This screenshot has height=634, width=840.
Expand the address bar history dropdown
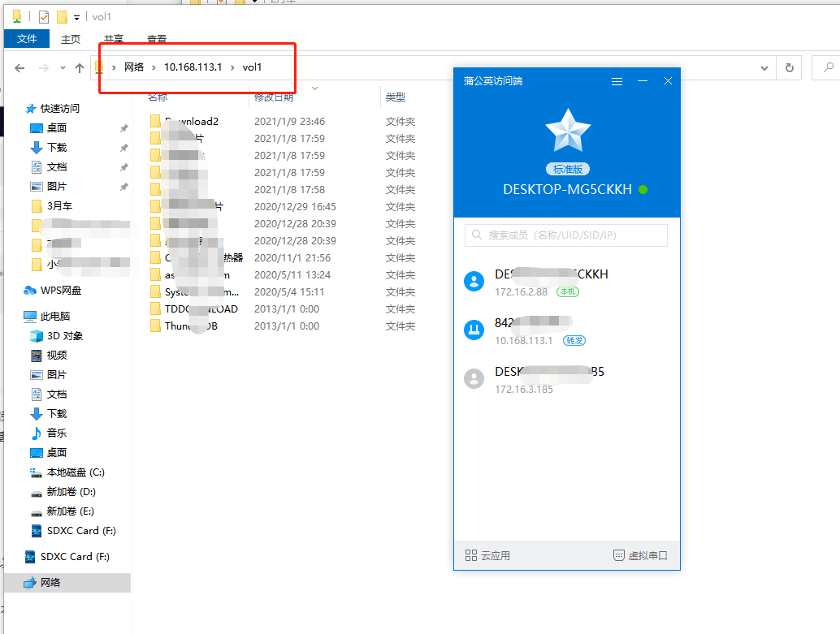(x=764, y=68)
